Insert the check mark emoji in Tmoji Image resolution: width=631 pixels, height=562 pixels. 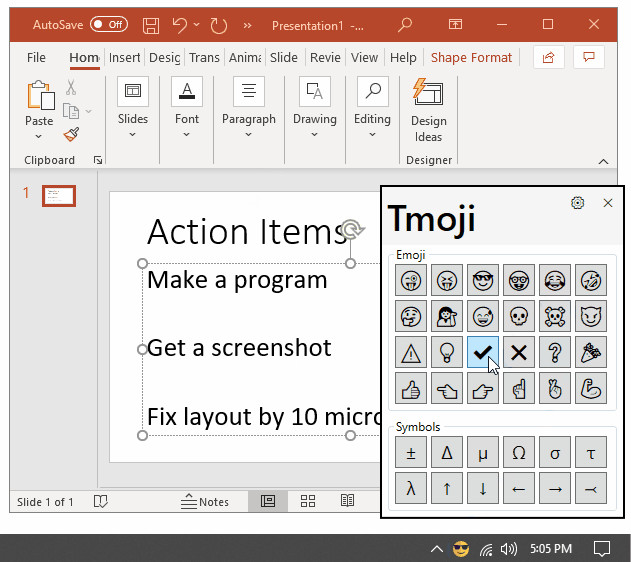pos(483,352)
